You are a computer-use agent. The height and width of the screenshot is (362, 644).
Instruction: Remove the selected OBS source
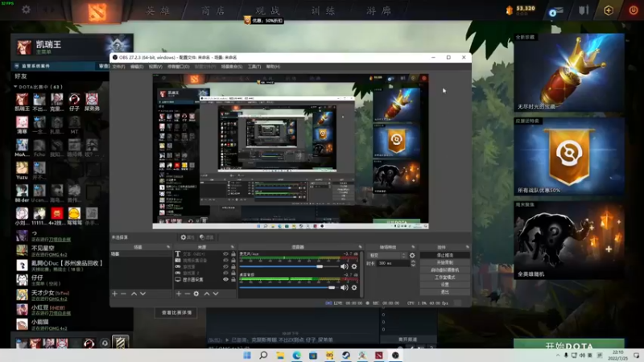click(188, 294)
